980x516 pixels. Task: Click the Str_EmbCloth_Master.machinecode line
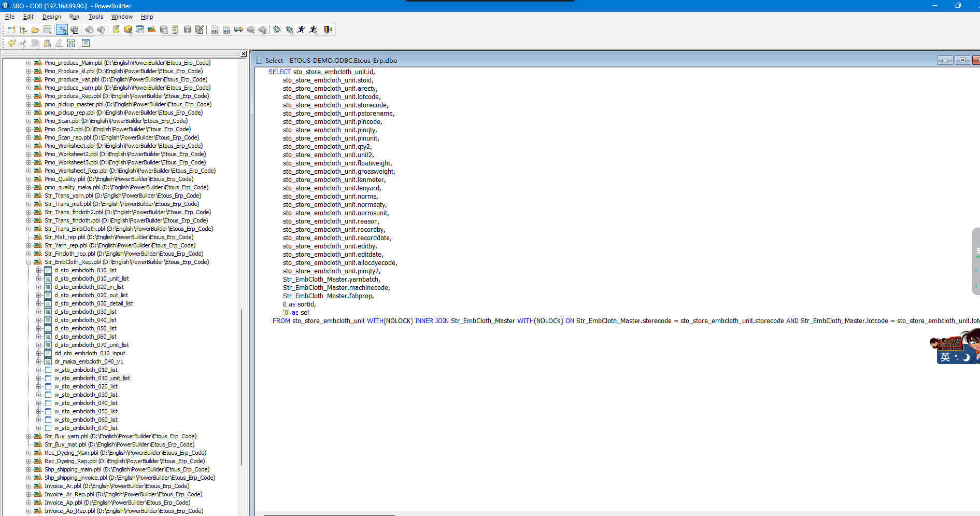[x=336, y=288]
